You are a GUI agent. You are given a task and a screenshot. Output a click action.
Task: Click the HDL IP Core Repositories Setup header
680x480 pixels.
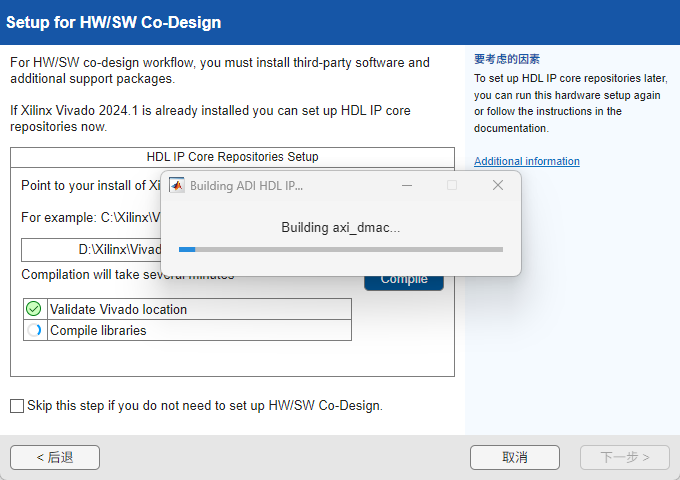pyautogui.click(x=232, y=157)
